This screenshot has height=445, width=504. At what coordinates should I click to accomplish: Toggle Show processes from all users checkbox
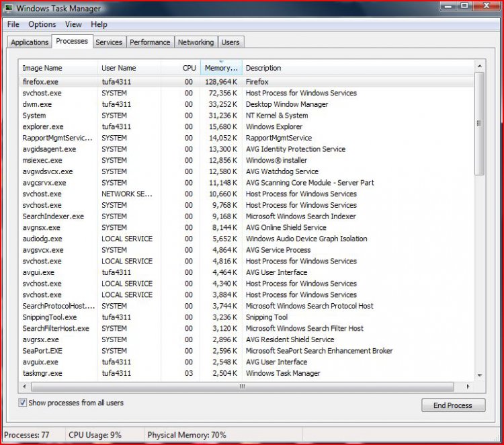(x=22, y=402)
